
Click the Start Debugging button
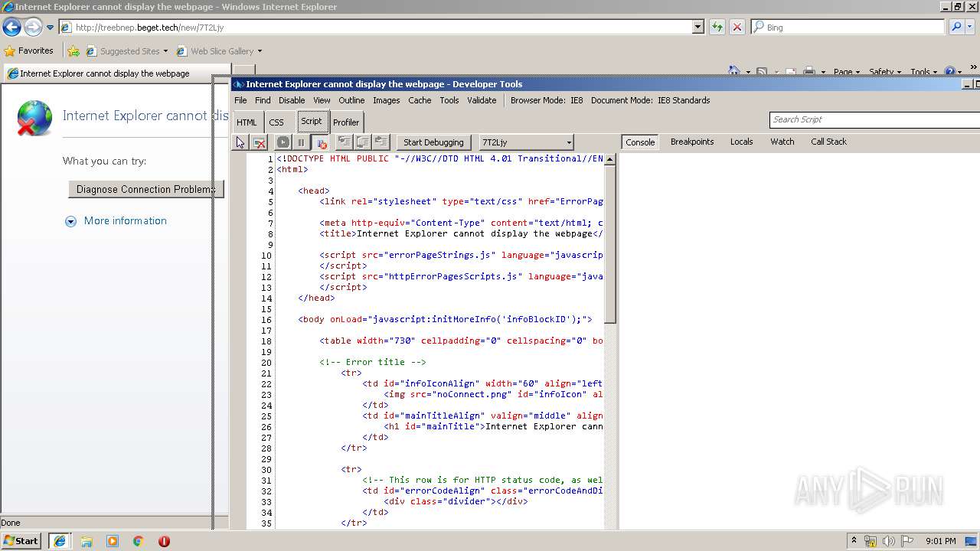coord(433,142)
